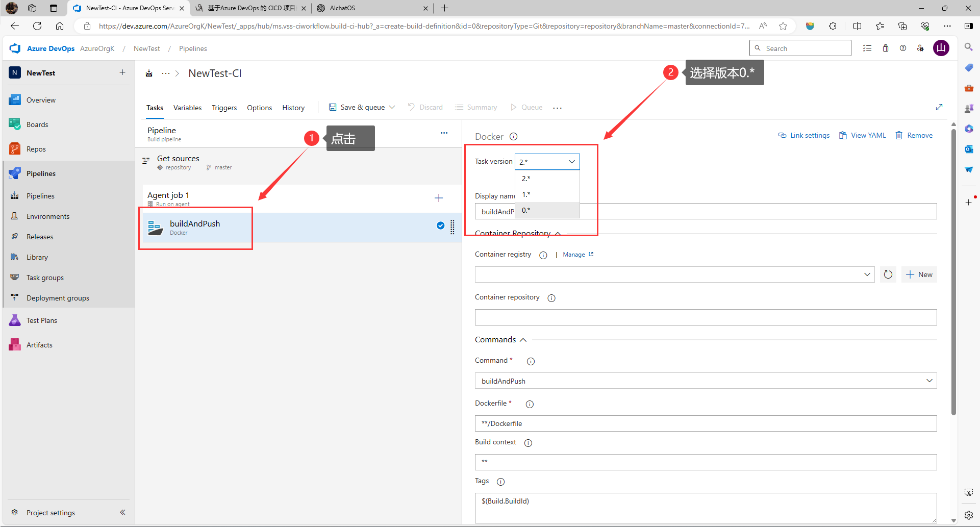Click the Link settings link

[804, 135]
